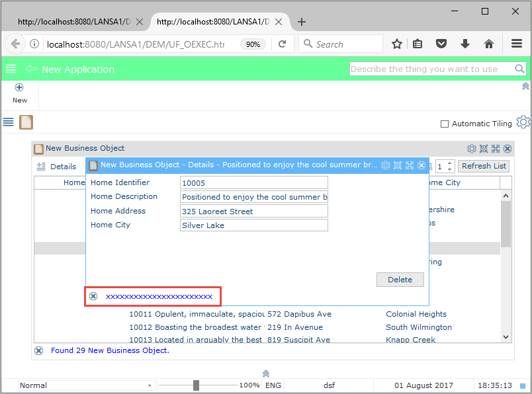Click the ENG language indicator

coord(273,385)
